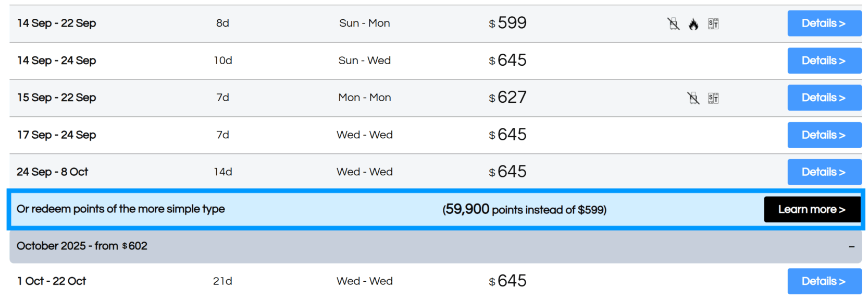
Task: Click the flame hot-deal icon on the $599 fare
Action: [x=693, y=24]
